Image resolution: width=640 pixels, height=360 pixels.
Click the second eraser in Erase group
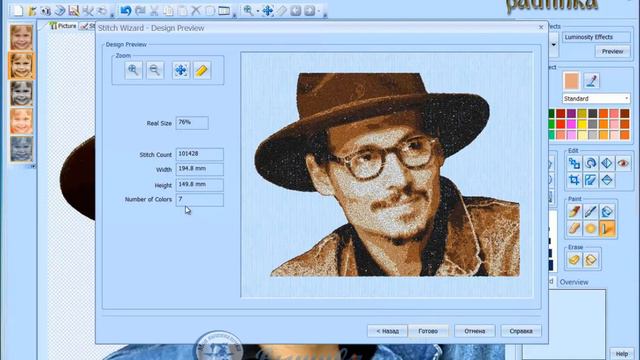(591, 260)
